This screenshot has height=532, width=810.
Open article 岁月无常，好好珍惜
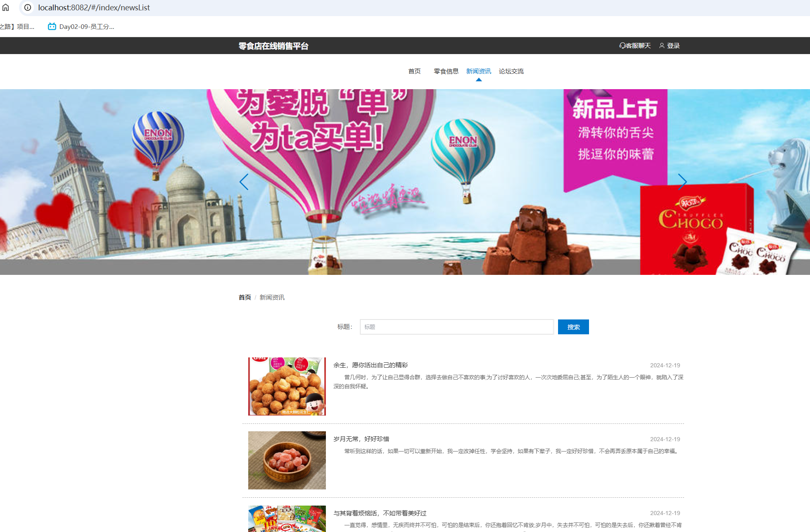[x=361, y=439]
